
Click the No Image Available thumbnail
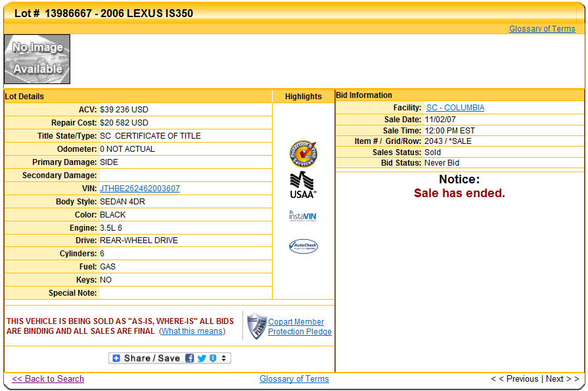tap(37, 59)
